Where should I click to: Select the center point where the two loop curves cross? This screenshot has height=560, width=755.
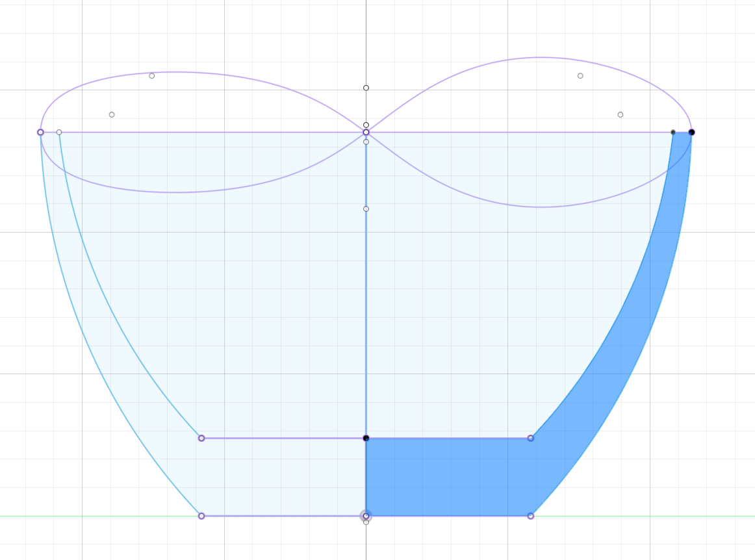coord(366,132)
